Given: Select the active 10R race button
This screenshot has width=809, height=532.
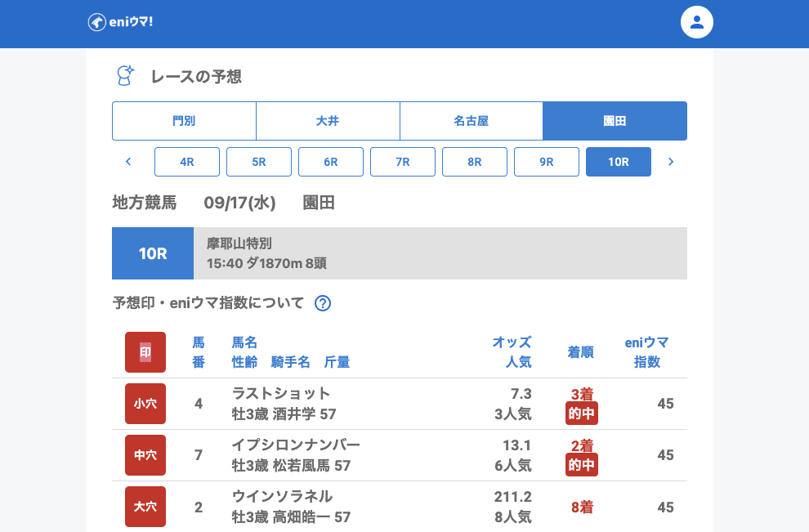Looking at the screenshot, I should click(x=619, y=162).
